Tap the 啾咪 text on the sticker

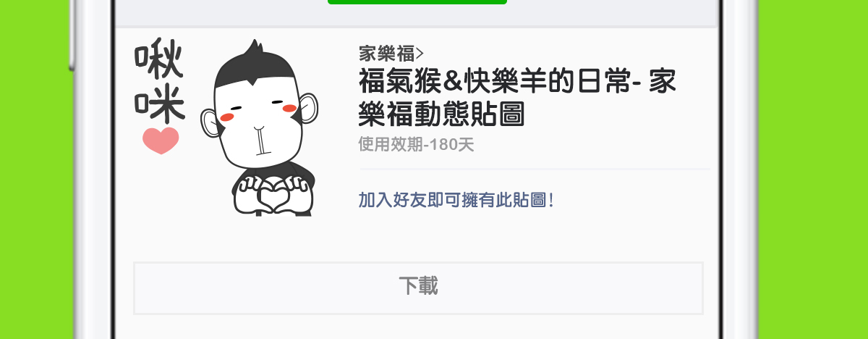pos(159,83)
